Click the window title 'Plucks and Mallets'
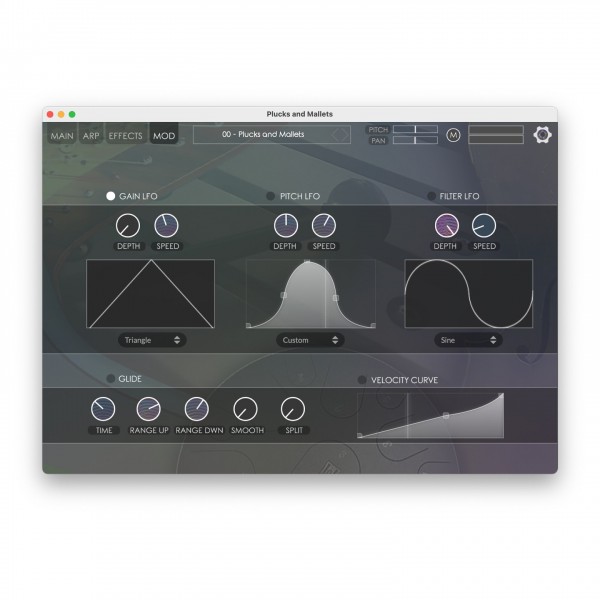Image resolution: width=600 pixels, height=600 pixels. [300, 114]
